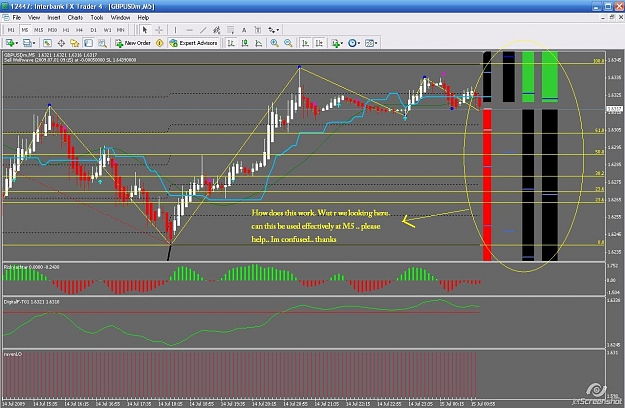Viewport: 625px width, 408px height.
Task: Switch to Candlesticks chart display
Action: tap(245, 43)
